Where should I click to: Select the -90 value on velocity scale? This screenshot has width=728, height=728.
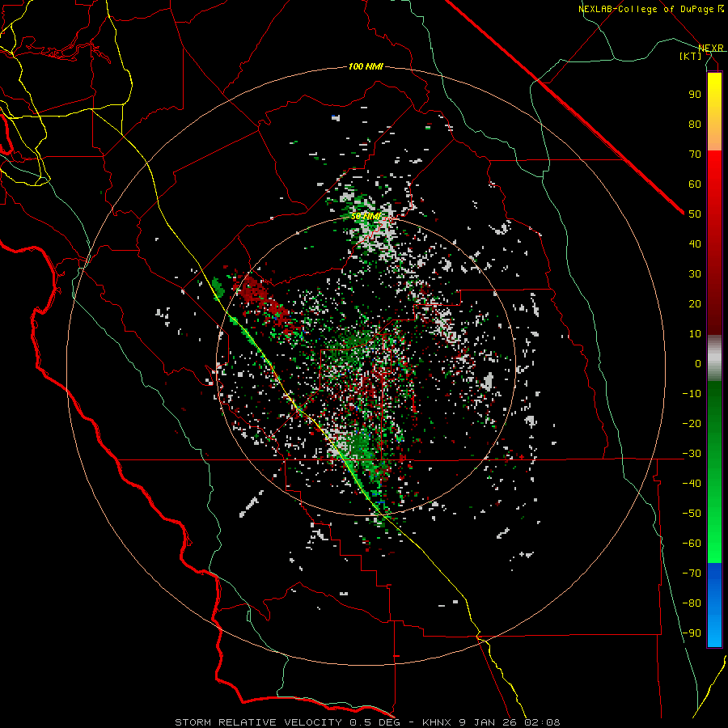[692, 633]
